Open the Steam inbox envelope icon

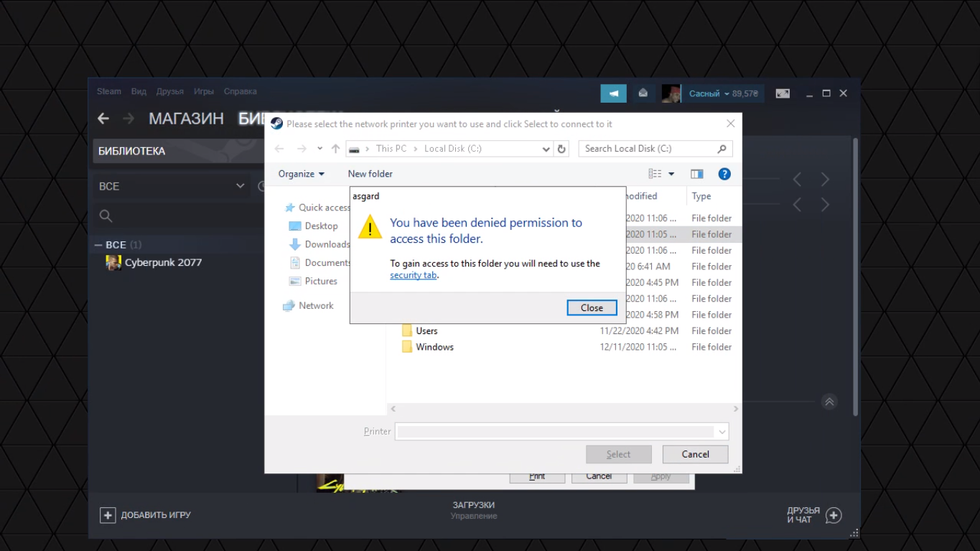coord(643,93)
